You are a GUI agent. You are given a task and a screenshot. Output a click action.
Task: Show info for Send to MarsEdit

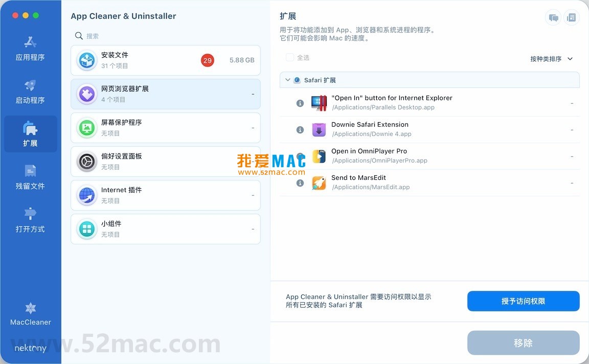point(300,183)
